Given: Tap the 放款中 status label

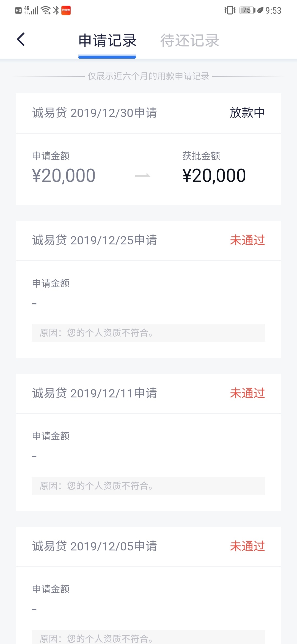Looking at the screenshot, I should pyautogui.click(x=247, y=113).
